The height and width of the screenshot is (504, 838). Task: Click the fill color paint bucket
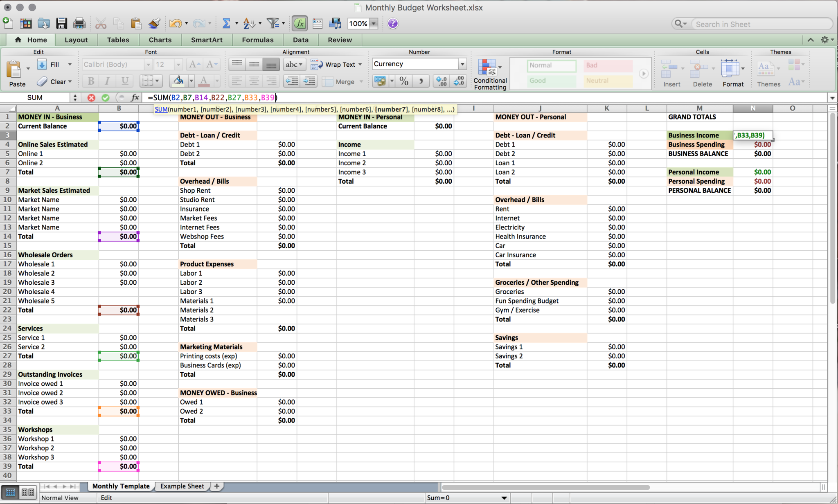(x=178, y=81)
